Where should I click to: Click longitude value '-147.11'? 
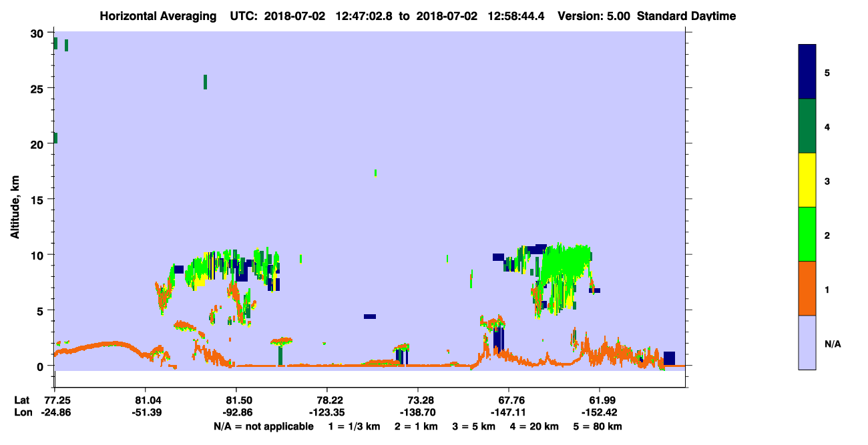(509, 412)
